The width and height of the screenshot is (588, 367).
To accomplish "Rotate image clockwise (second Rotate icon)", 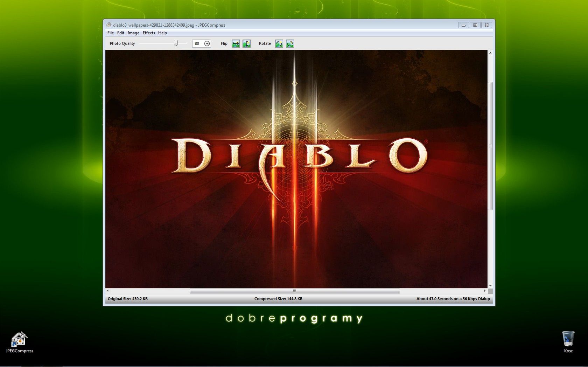I will [x=290, y=43].
